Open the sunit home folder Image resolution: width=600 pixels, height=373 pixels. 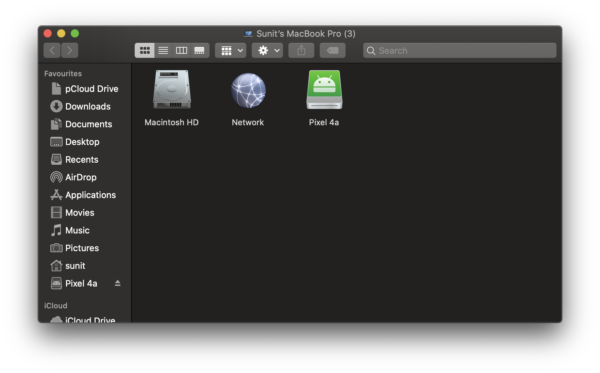pos(85,265)
